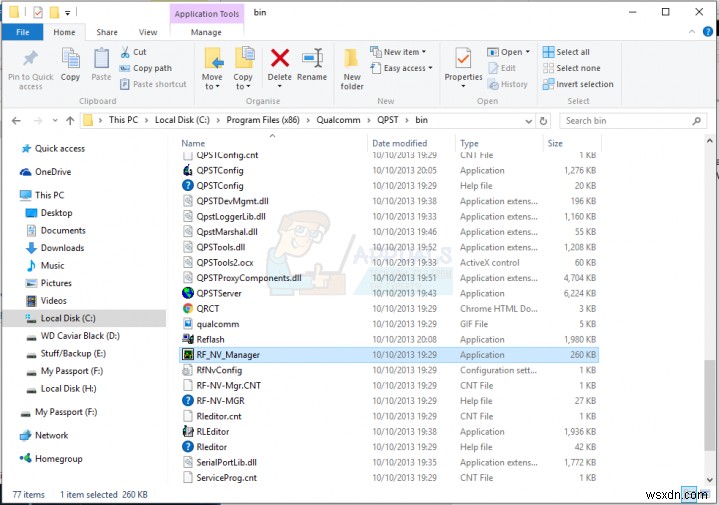Viewport: 719px width, 505px height.
Task: Click Paste shortcut in ribbon
Action: [153, 84]
